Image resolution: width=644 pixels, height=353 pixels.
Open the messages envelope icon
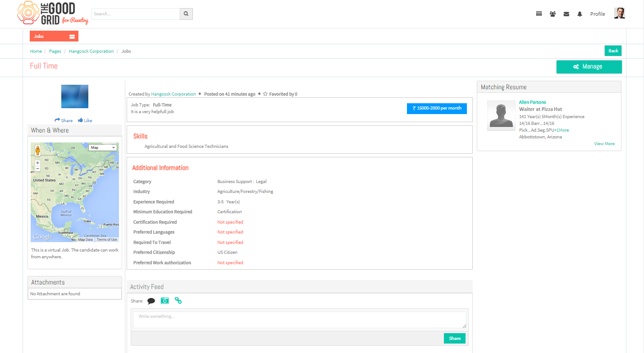pyautogui.click(x=566, y=14)
